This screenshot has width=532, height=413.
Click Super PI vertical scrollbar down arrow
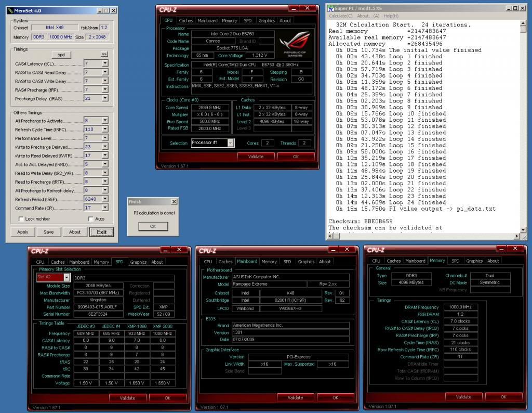523,229
